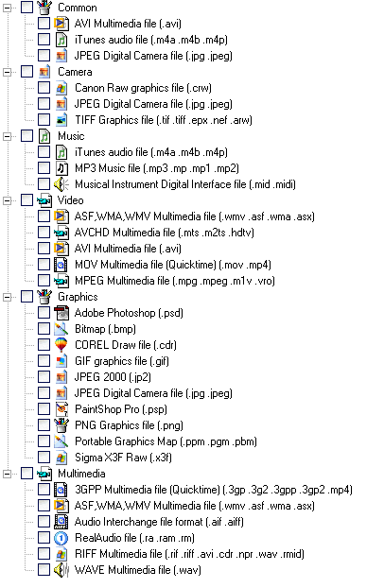
Task: Select 'COREL Draw file (.cdr)' label
Action: pyautogui.click(x=126, y=345)
